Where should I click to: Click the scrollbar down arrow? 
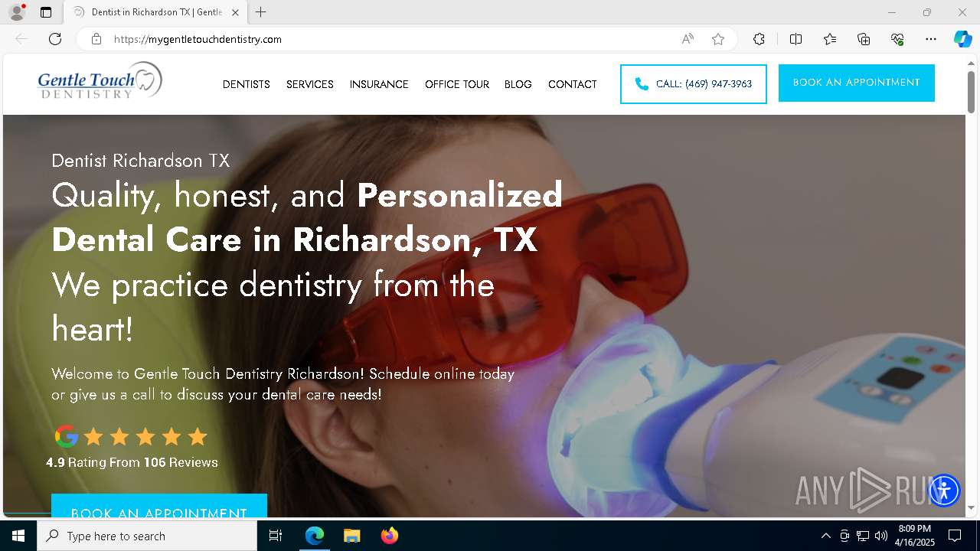(972, 507)
